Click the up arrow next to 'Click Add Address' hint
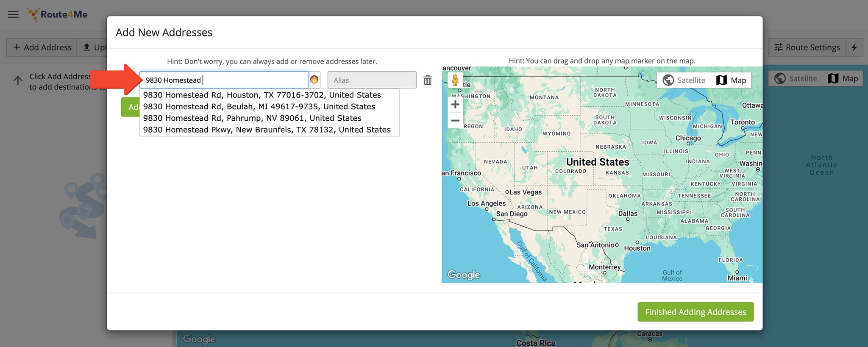 click(18, 81)
